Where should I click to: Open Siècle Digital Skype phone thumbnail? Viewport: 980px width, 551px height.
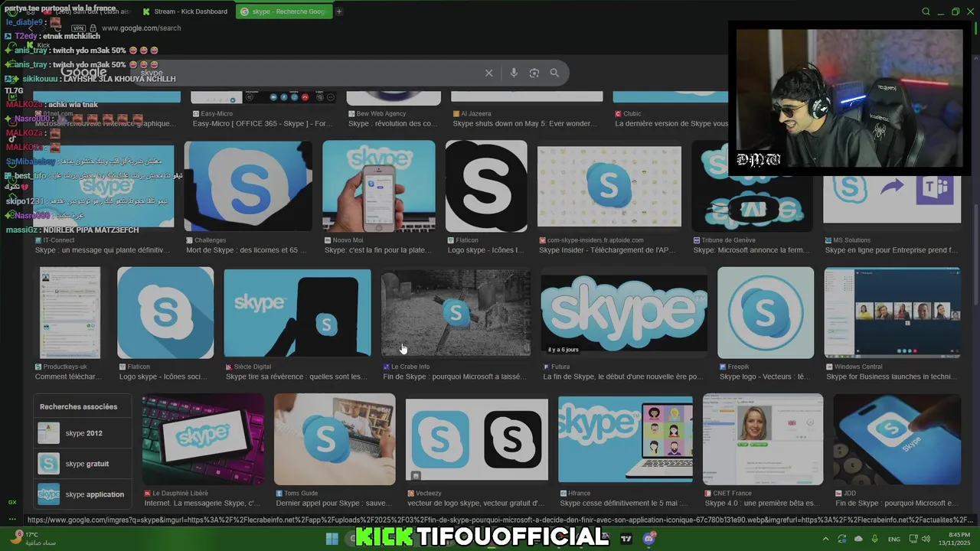pyautogui.click(x=297, y=312)
